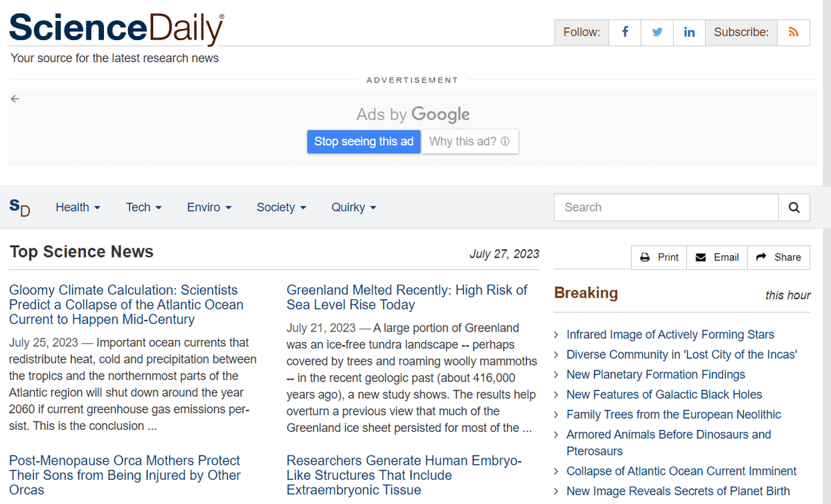The height and width of the screenshot is (504, 831).
Task: Click the back arrow in the advertisement
Action: click(x=15, y=99)
